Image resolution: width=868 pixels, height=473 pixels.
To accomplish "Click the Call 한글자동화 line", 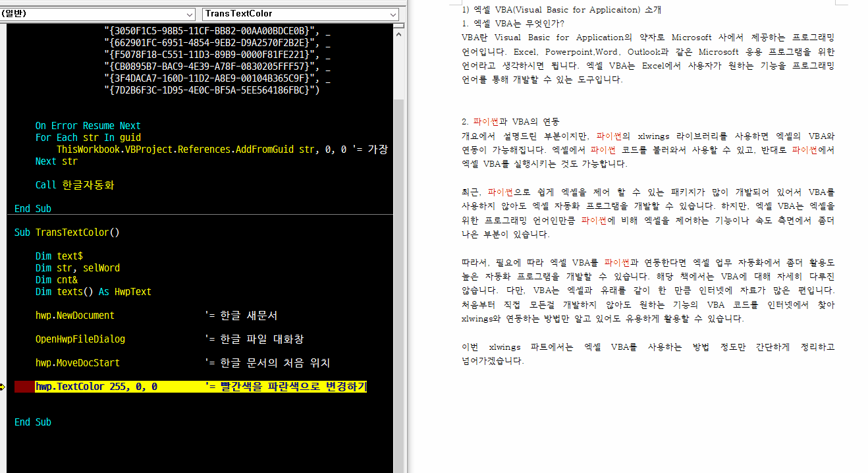I will [75, 185].
